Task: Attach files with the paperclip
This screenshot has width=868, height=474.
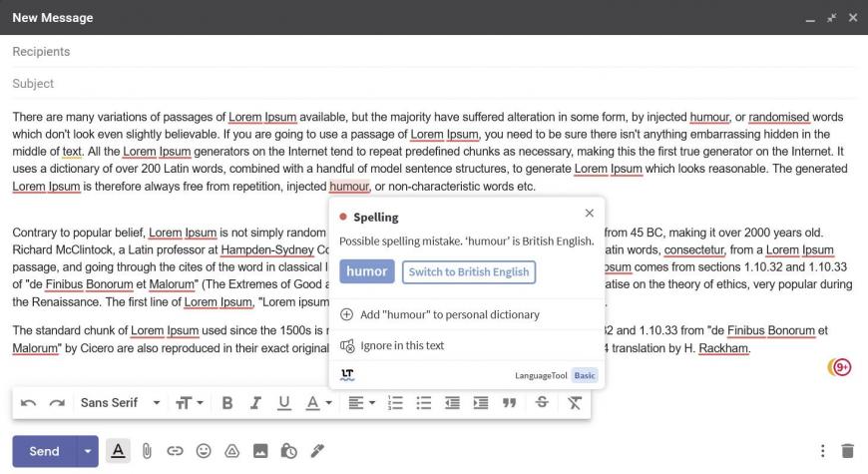Action: 147,451
